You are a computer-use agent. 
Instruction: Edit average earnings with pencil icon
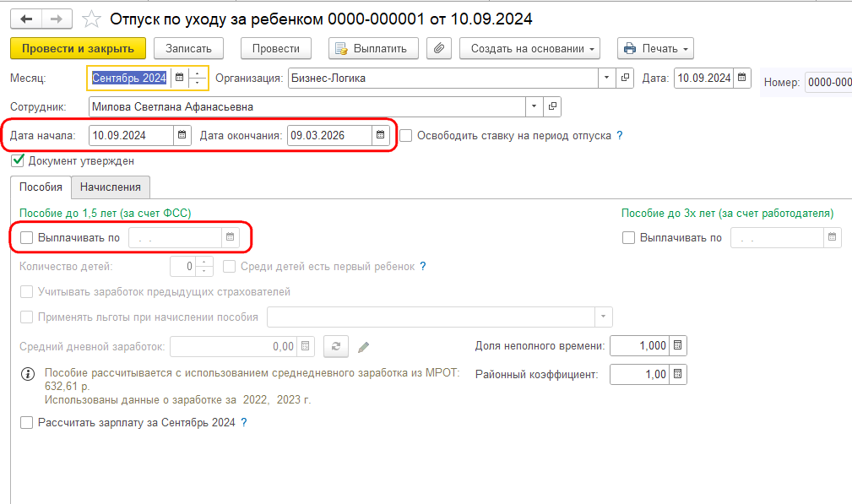click(x=363, y=346)
